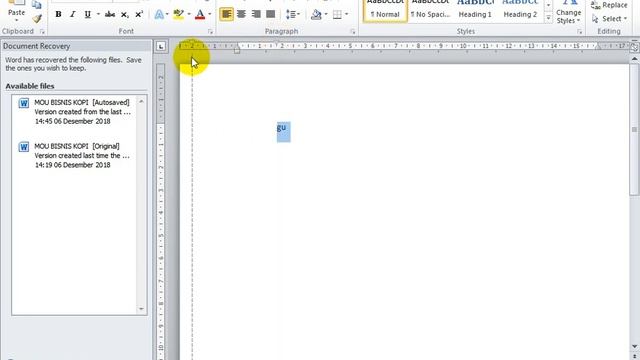The image size is (640, 360).
Task: Select the Format Painter brush
Action: 37,18
